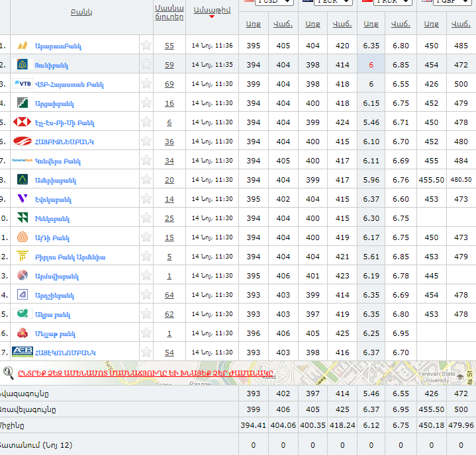
Task: Click the Araratbank logo icon
Action: [x=23, y=46]
